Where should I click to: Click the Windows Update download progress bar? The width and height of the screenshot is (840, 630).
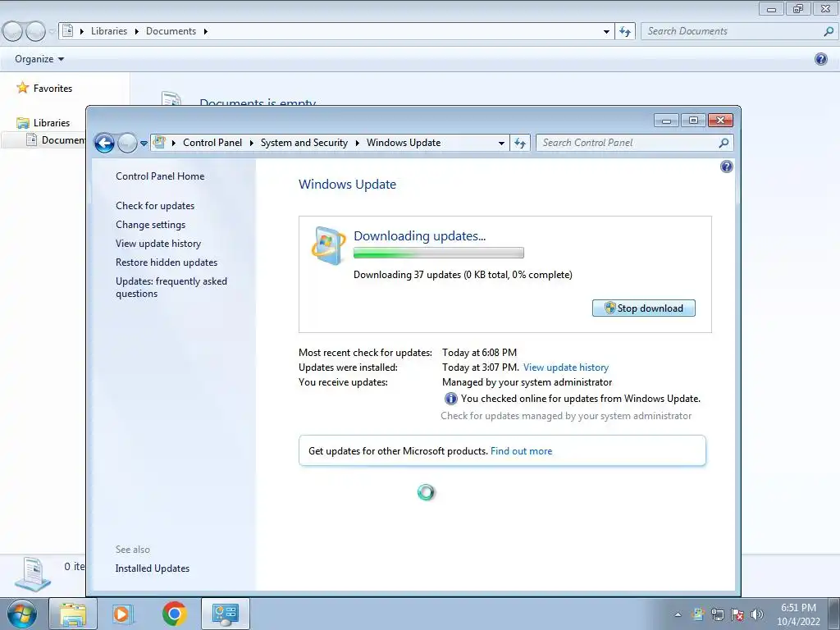point(438,253)
